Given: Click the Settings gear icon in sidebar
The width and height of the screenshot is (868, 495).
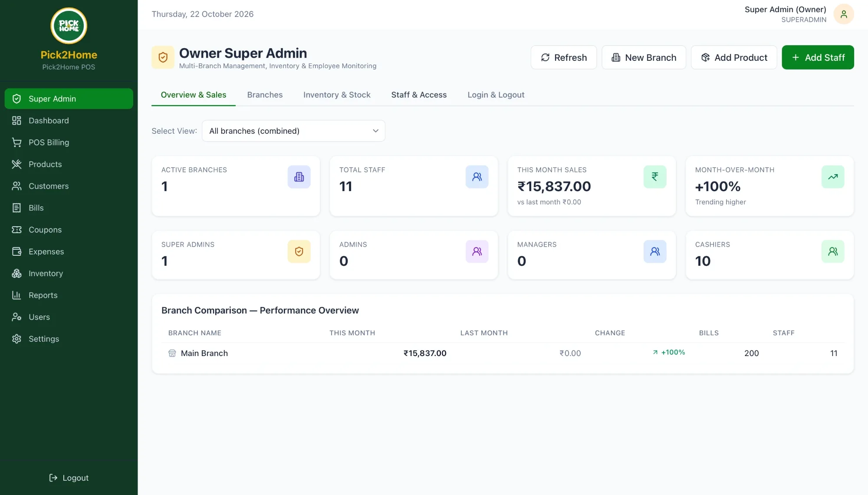Looking at the screenshot, I should point(16,339).
